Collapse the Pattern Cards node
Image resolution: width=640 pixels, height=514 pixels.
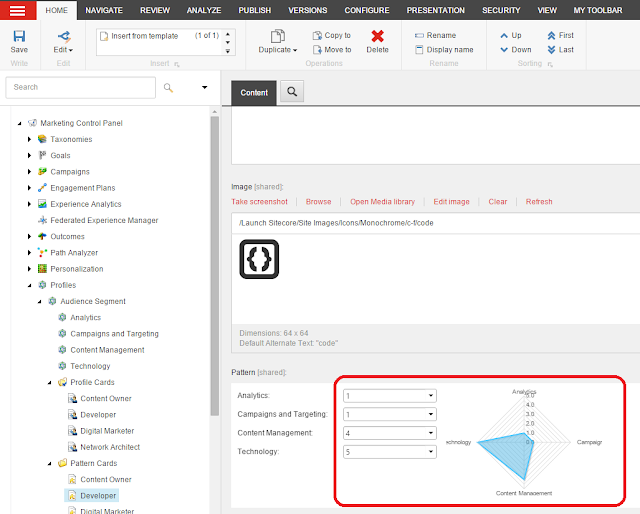click(49, 464)
